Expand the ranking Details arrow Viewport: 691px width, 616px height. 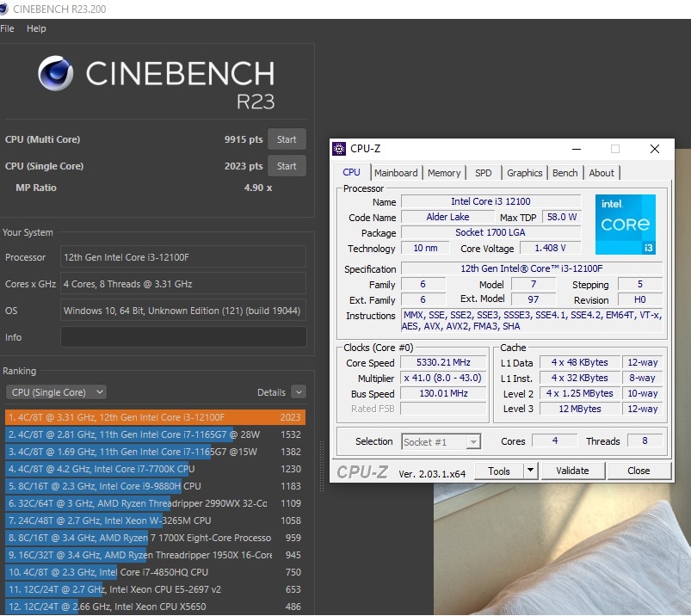click(299, 392)
